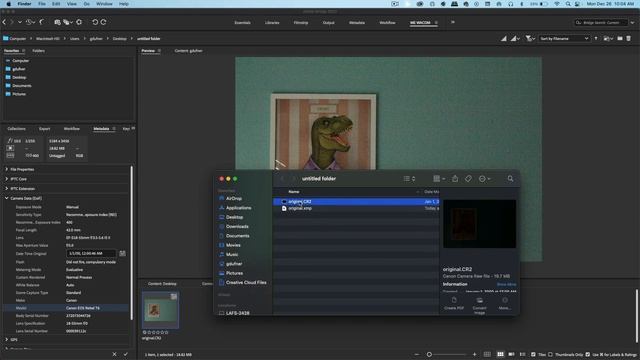Click the Bridge search magnifier icon
The height and width of the screenshot is (360, 640).
point(578,22)
